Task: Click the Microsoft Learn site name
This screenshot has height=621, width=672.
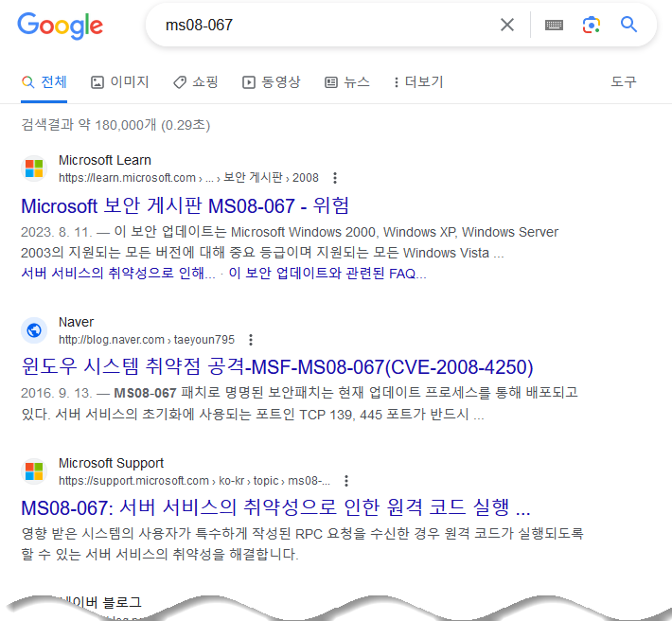Action: 105,160
